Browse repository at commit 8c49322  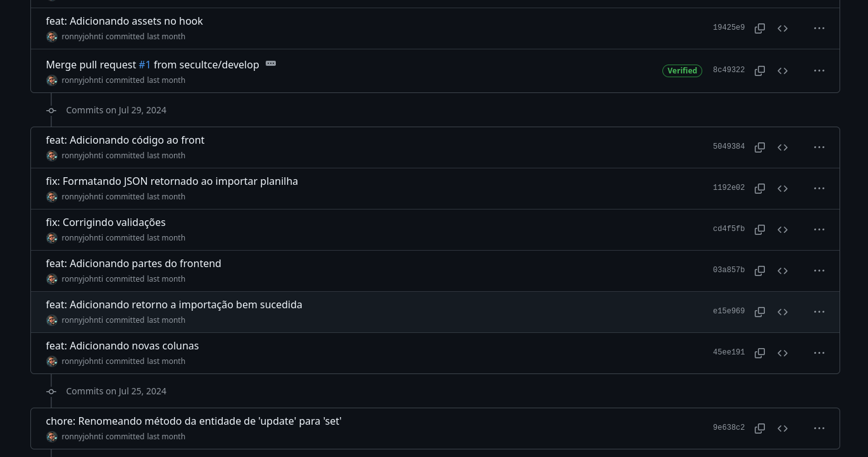point(783,71)
